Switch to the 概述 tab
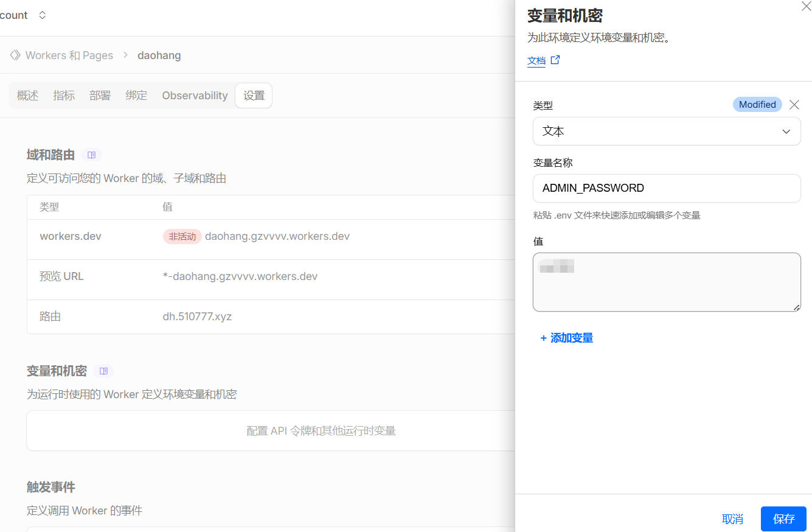The height and width of the screenshot is (532, 812). point(27,96)
